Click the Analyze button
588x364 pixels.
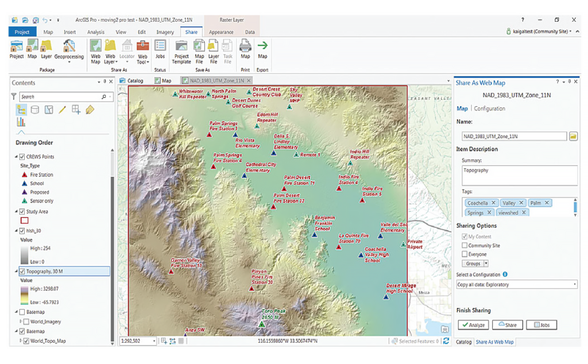(473, 325)
